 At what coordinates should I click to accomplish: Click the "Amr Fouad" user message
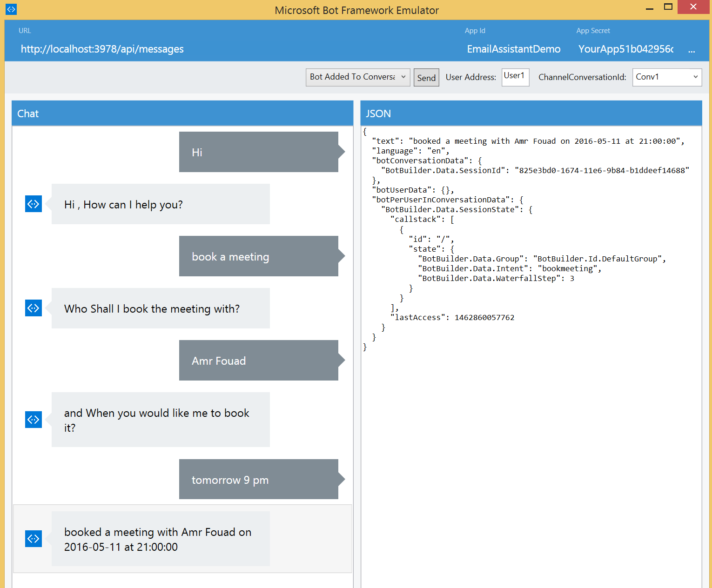point(258,360)
